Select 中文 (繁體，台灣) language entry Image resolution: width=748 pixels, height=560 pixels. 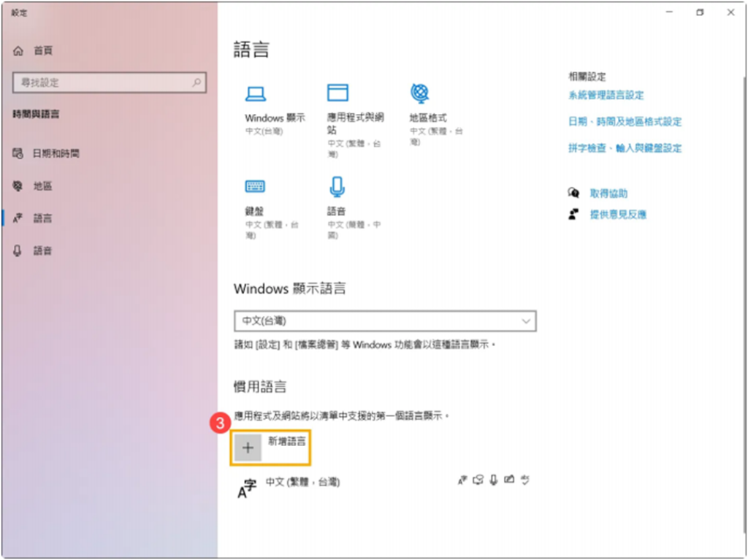(x=302, y=483)
